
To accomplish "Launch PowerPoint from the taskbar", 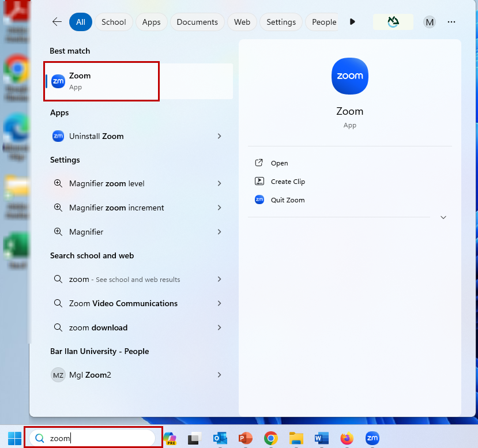I will point(245,438).
